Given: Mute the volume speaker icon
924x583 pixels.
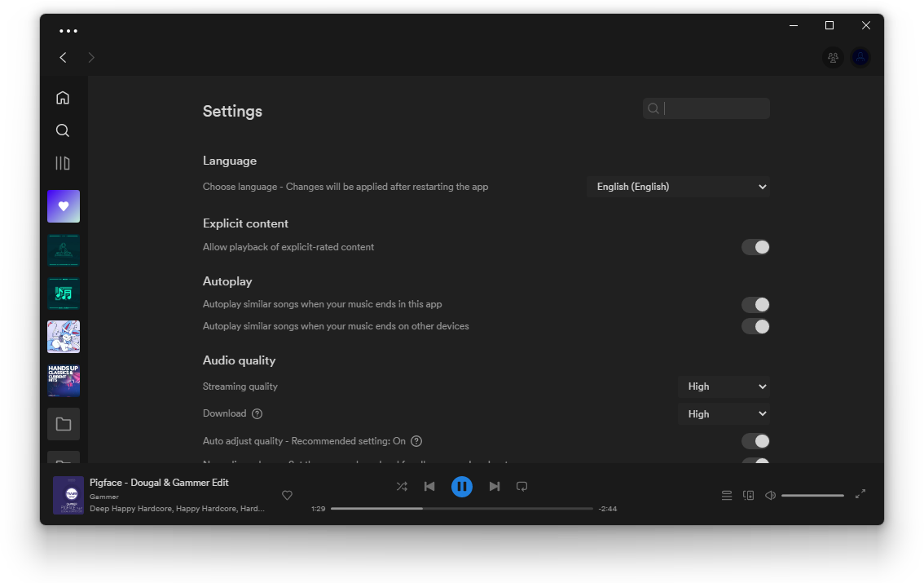Looking at the screenshot, I should (770, 495).
